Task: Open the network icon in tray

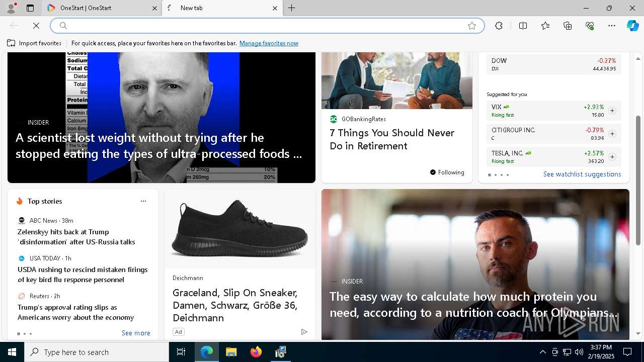Action: tap(567, 352)
